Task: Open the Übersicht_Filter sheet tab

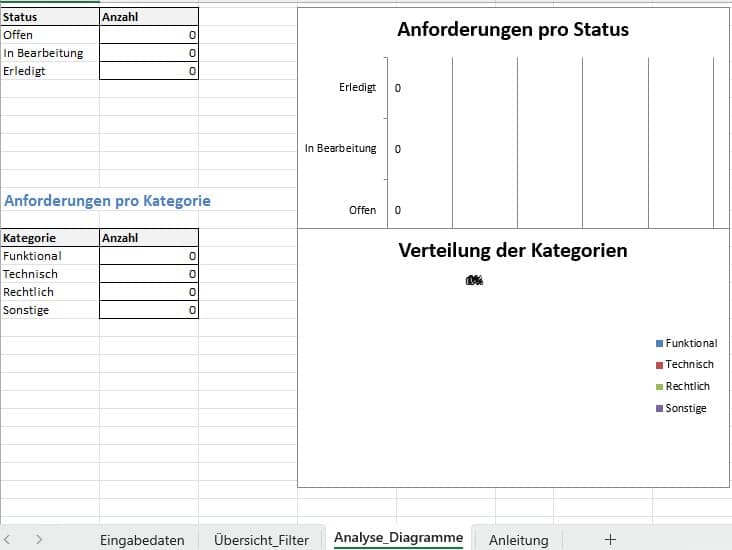Action: (x=261, y=539)
